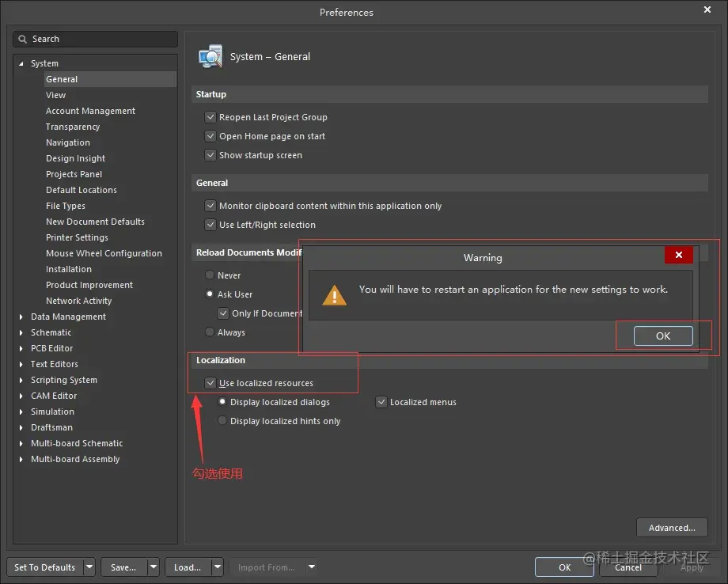Open New Document Defaults page
Viewport: 728px width, 584px height.
pyautogui.click(x=95, y=222)
